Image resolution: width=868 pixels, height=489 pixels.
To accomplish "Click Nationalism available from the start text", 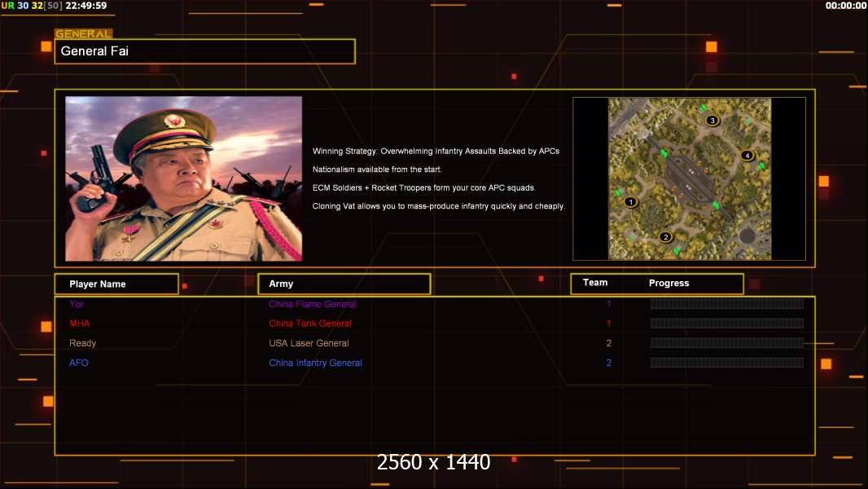I will pos(377,170).
